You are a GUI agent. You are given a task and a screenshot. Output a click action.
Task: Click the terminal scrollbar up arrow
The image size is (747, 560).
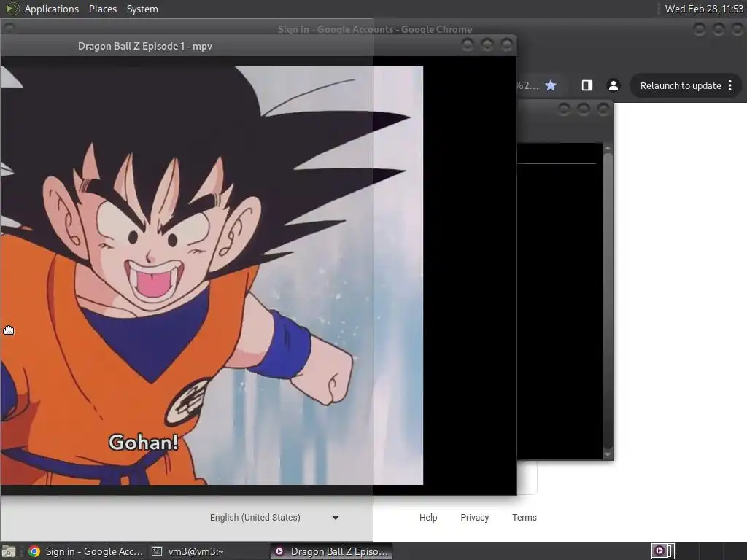point(608,148)
